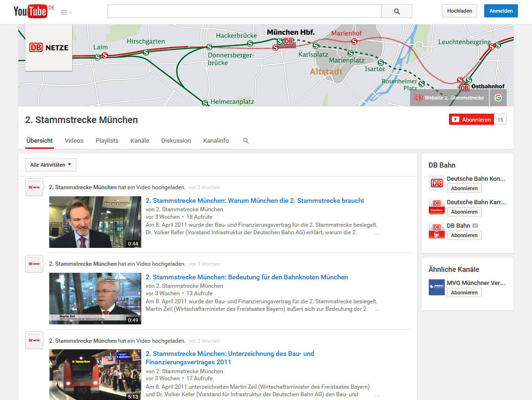The height and width of the screenshot is (400, 532).
Task: Click channel link under third video title
Action: (190, 371)
